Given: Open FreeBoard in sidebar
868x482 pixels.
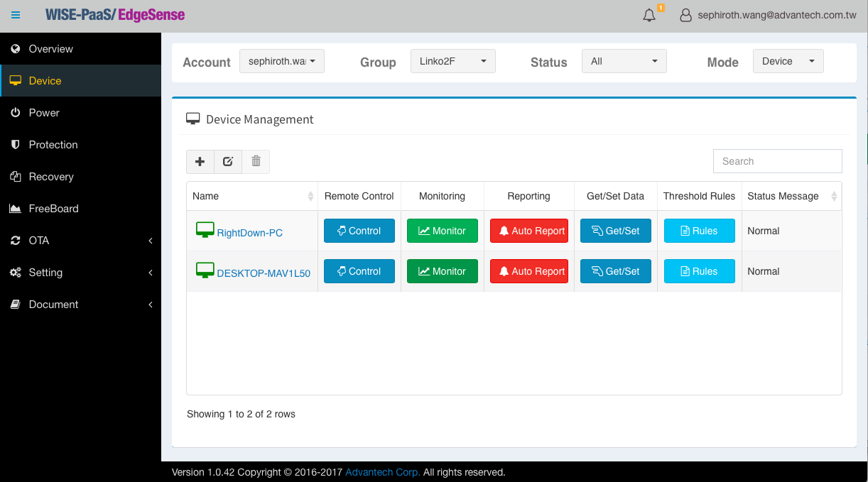Looking at the screenshot, I should (x=80, y=209).
